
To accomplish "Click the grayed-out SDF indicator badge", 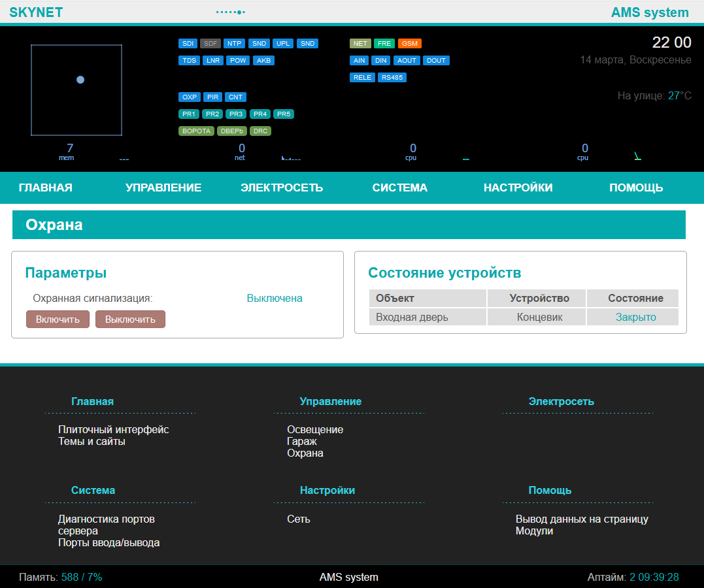I will 210,44.
